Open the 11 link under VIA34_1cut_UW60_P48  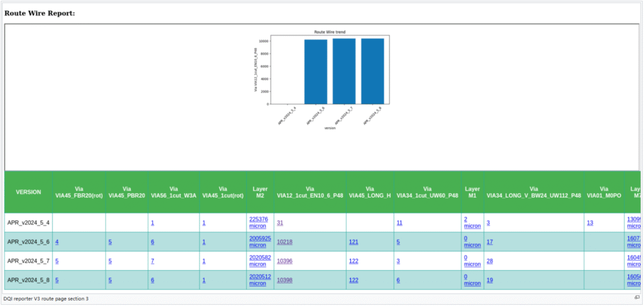[x=399, y=223]
